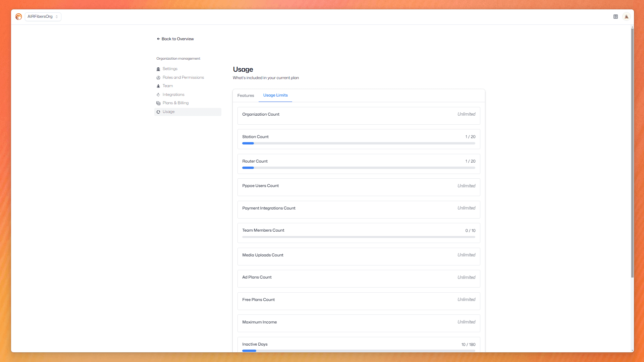Click the orange app logo icon

(x=18, y=17)
